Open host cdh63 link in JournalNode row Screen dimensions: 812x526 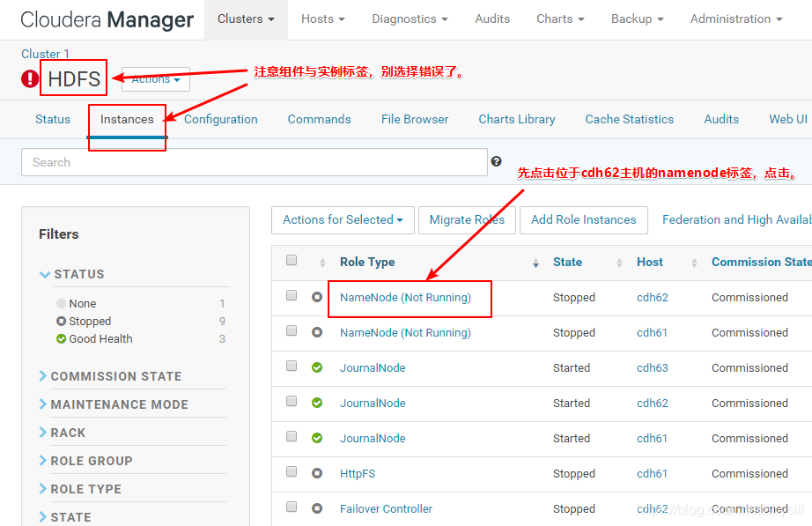[653, 368]
